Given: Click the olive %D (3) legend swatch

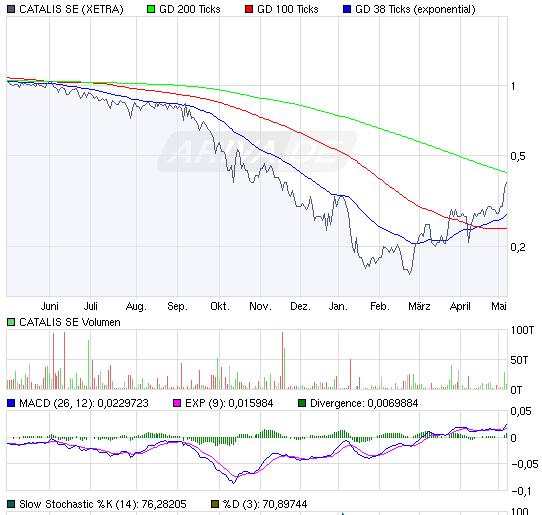Looking at the screenshot, I should tap(215, 504).
